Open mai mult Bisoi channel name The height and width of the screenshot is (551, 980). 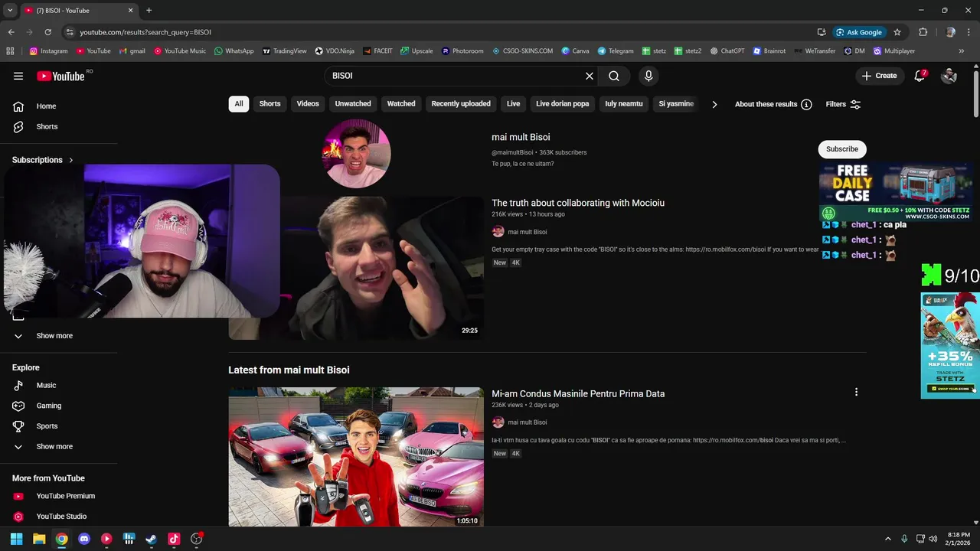tap(521, 137)
